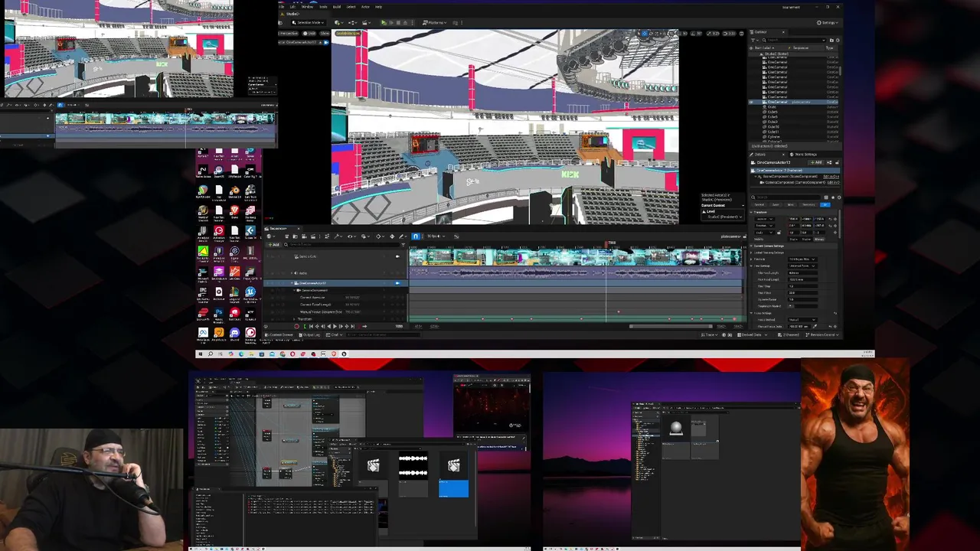The width and height of the screenshot is (980, 551).
Task: Click the camera cuts thumbnail strip
Action: [575, 257]
